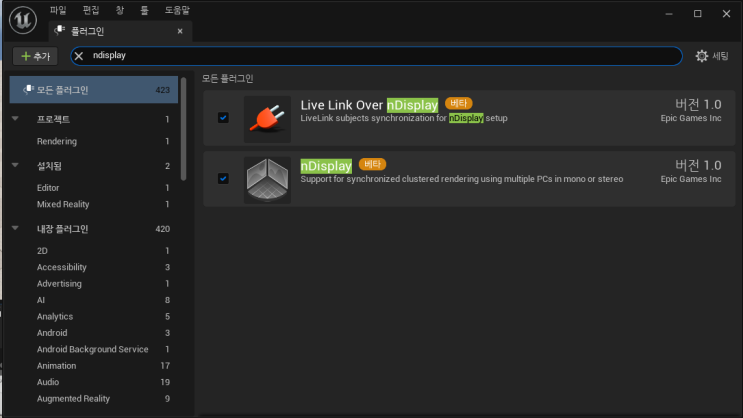Open the 편집 menu

coord(91,10)
